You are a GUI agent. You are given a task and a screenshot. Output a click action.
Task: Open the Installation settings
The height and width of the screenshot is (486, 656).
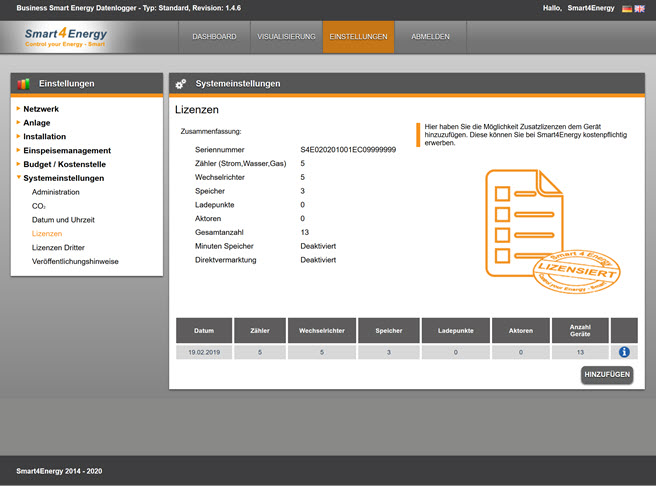coord(45,137)
